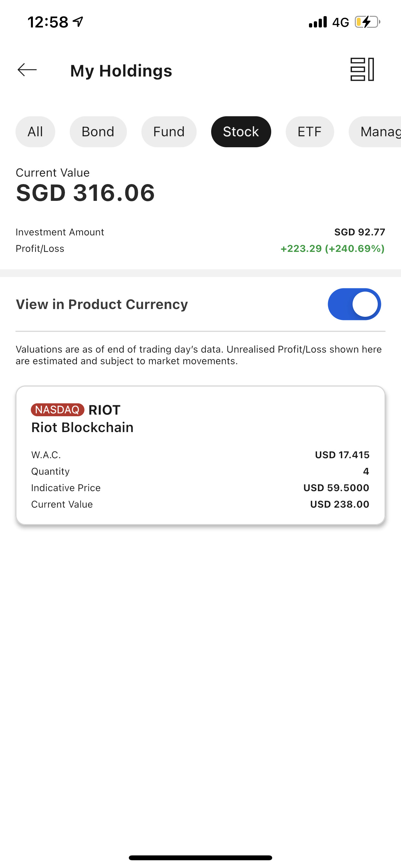Open the Riot Blockchain holding card
Viewport: 401px width, 868px height.
coord(200,472)
